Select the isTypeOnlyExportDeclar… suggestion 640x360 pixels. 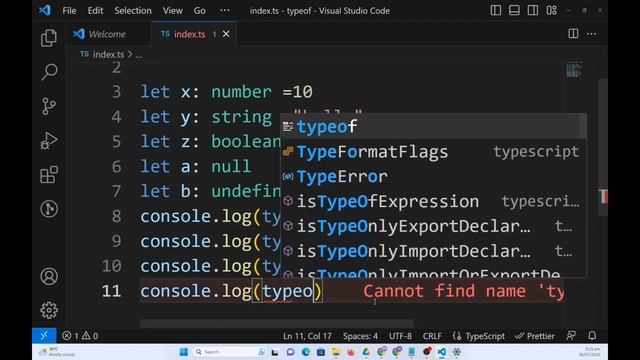[433, 226]
